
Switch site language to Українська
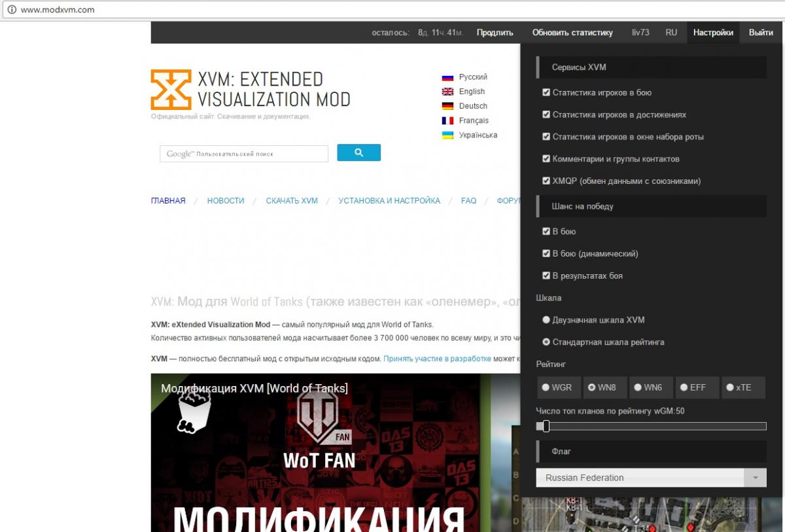478,135
